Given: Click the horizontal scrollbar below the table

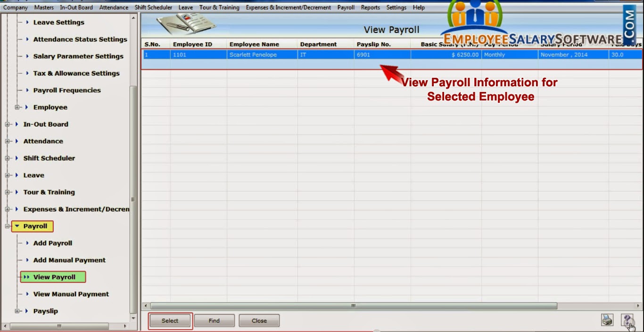Looking at the screenshot, I should pyautogui.click(x=353, y=306).
